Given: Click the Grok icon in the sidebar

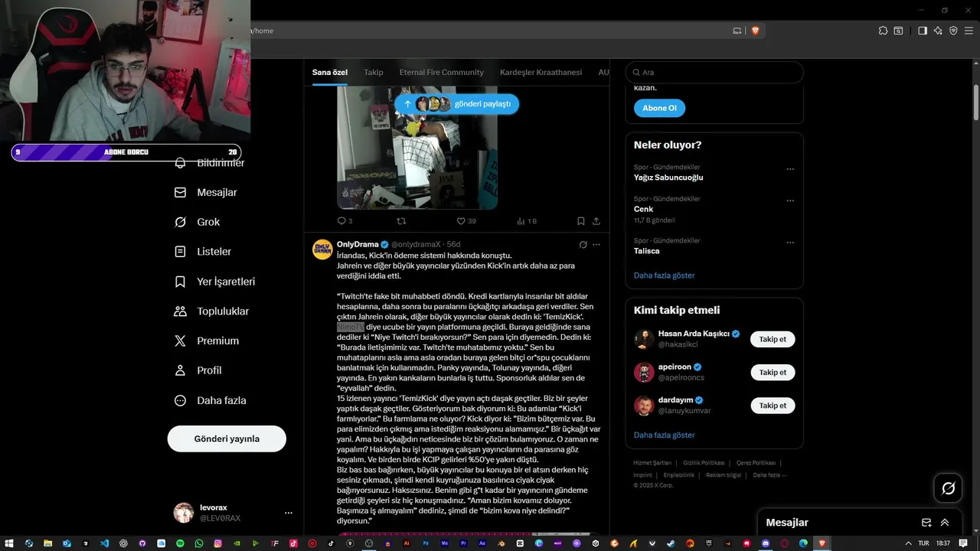Looking at the screenshot, I should (180, 222).
